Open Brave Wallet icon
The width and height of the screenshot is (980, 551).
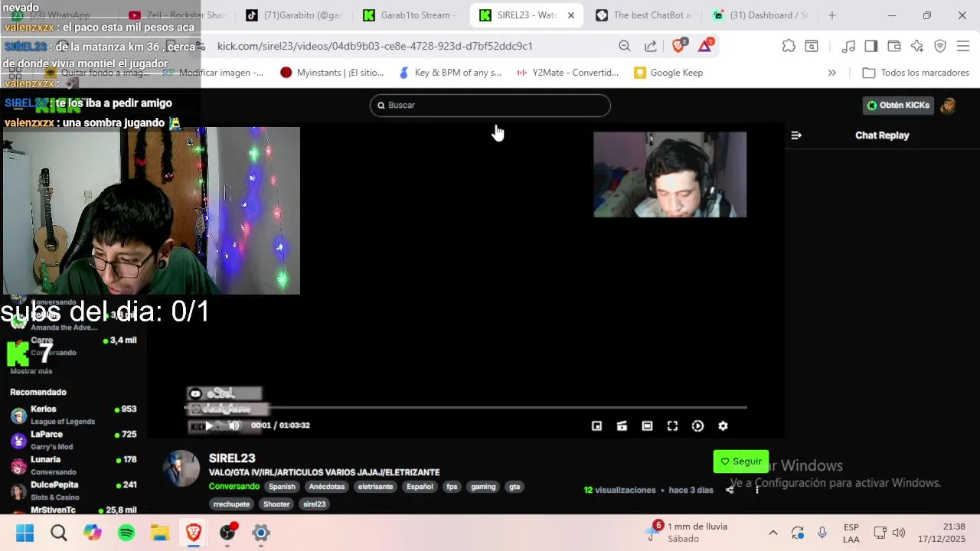(x=894, y=46)
